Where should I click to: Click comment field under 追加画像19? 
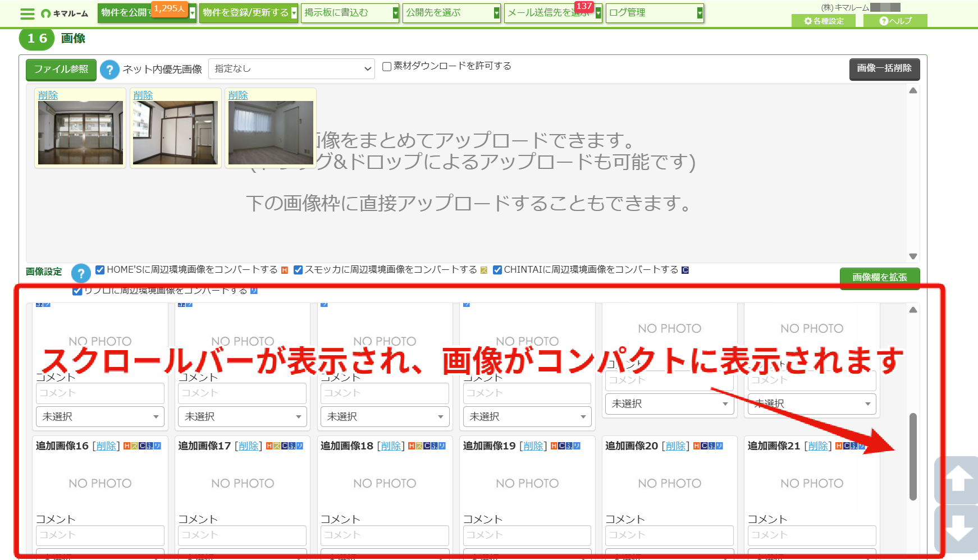[527, 535]
